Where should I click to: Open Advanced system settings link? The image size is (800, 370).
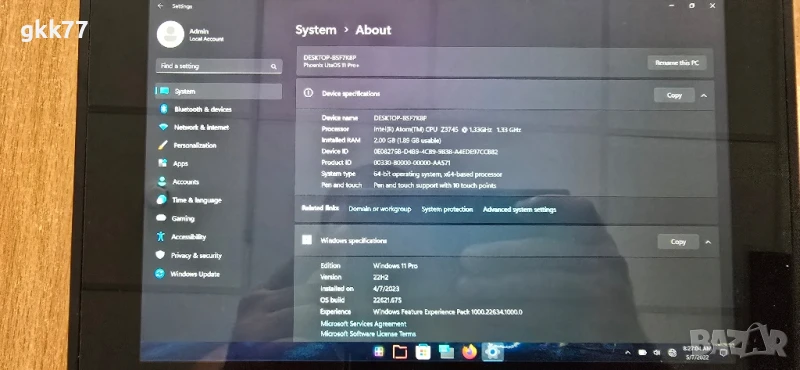pos(519,209)
